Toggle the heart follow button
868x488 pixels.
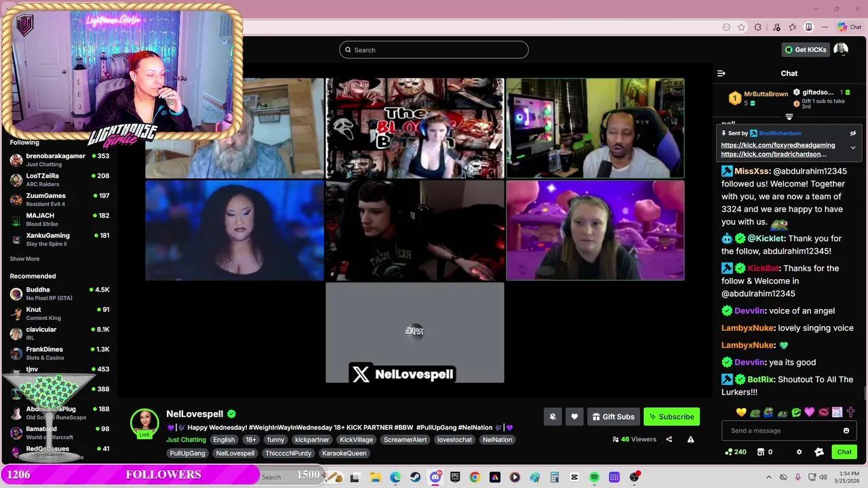pos(574,417)
